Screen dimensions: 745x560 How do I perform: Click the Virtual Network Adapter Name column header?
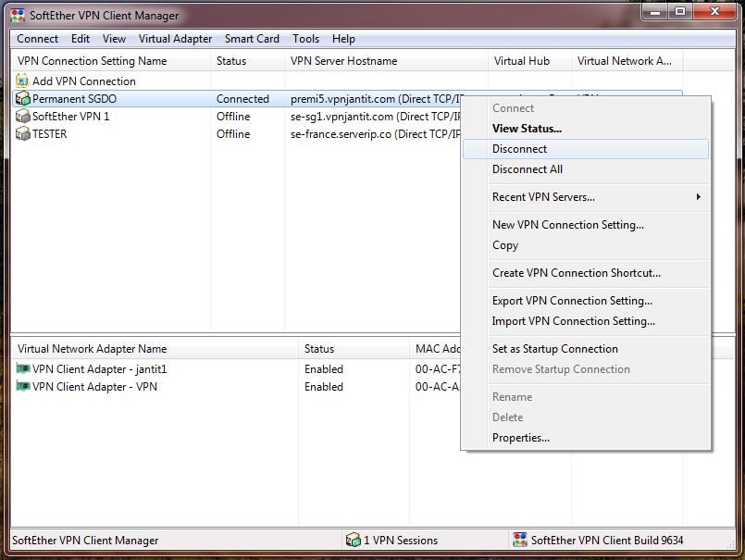tap(155, 349)
